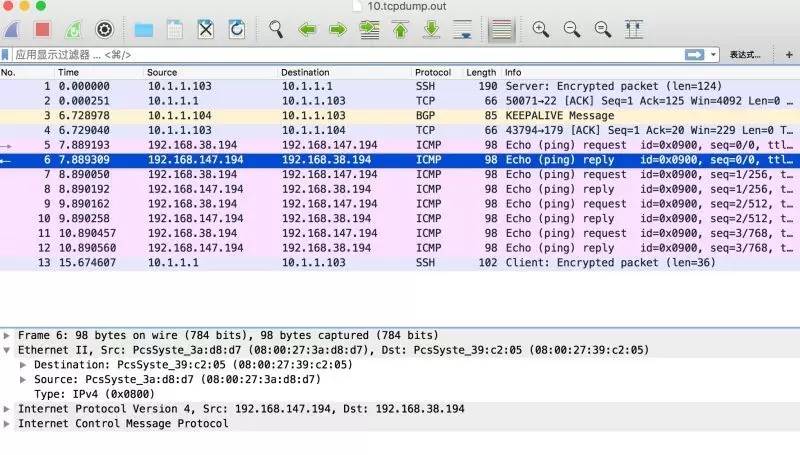Sort by the Length column header
800x455 pixels.
pos(482,72)
